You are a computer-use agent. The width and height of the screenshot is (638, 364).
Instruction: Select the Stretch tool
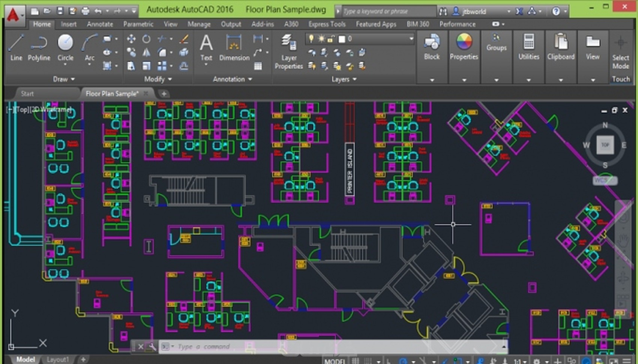click(131, 66)
